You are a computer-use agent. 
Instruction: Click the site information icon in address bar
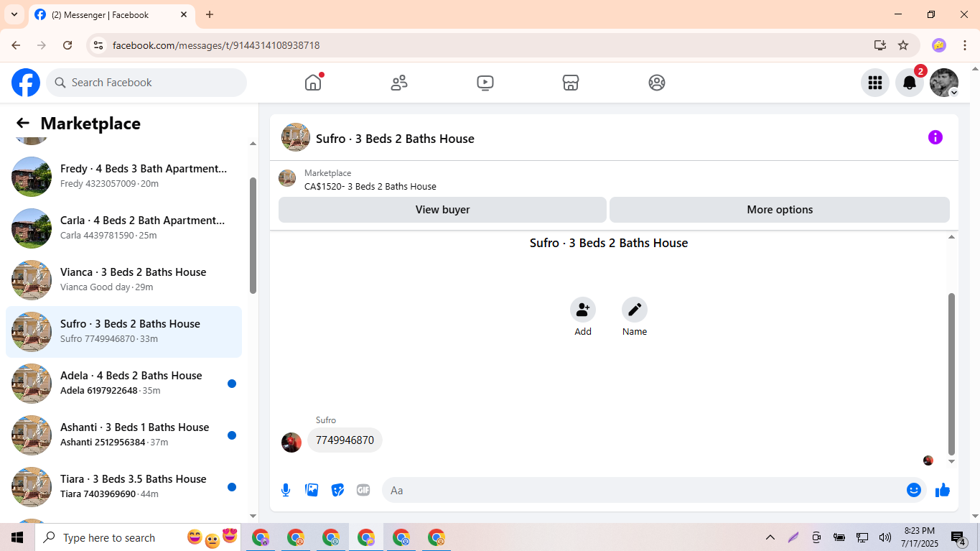tap(99, 45)
